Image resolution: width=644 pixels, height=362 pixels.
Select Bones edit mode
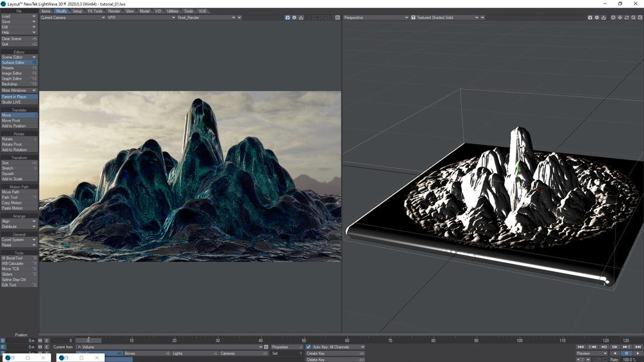[147, 354]
